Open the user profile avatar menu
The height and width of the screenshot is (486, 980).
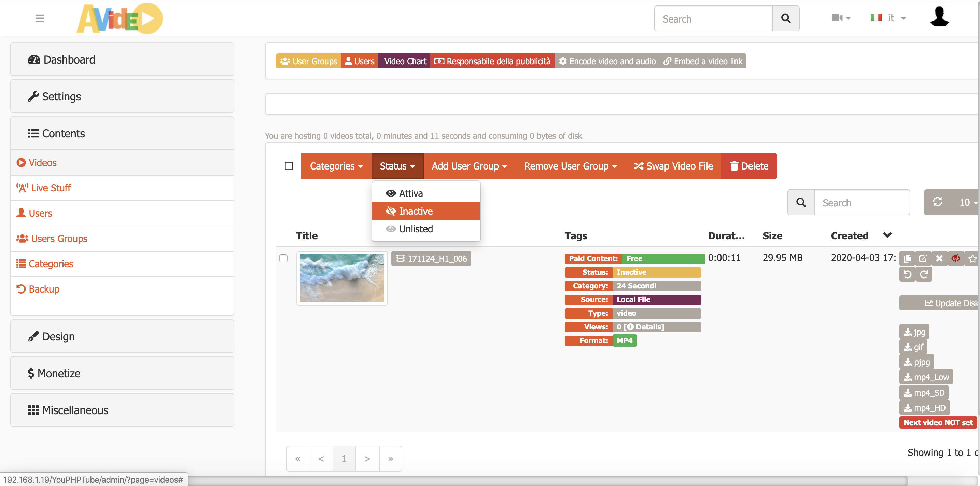click(x=939, y=17)
